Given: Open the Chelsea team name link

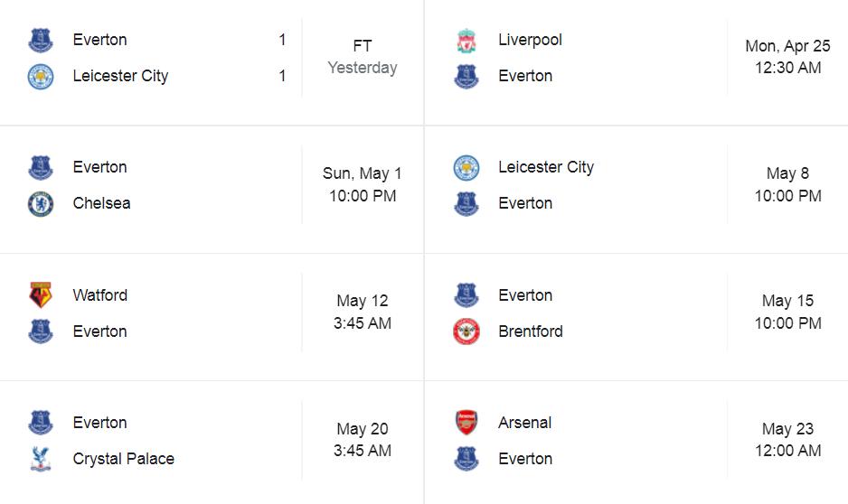Looking at the screenshot, I should tap(101, 203).
